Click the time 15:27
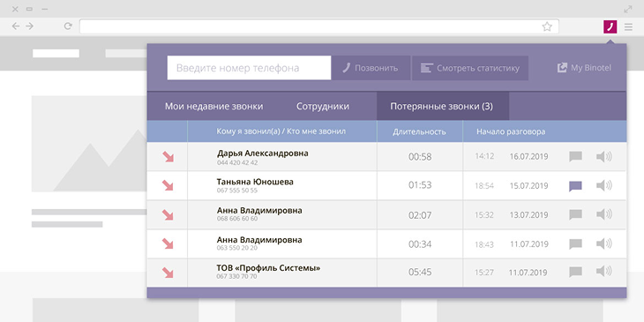Image resolution: width=644 pixels, height=322 pixels. 484,273
